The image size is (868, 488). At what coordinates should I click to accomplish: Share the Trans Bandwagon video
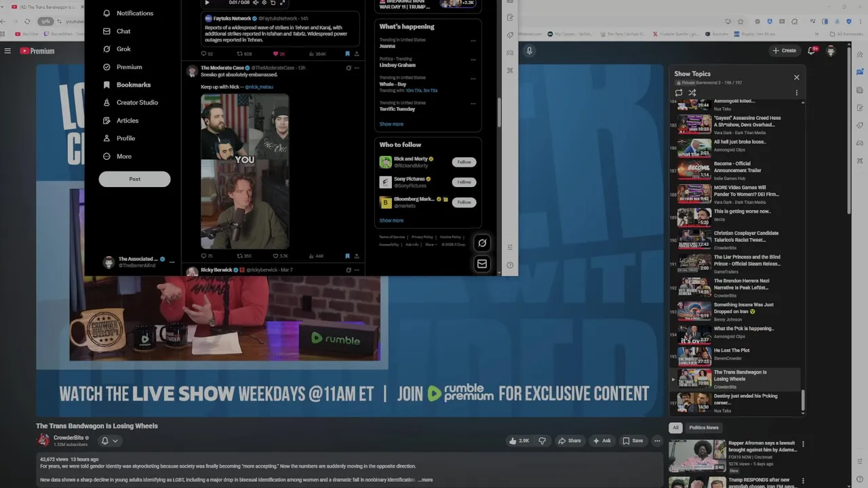coord(570,441)
